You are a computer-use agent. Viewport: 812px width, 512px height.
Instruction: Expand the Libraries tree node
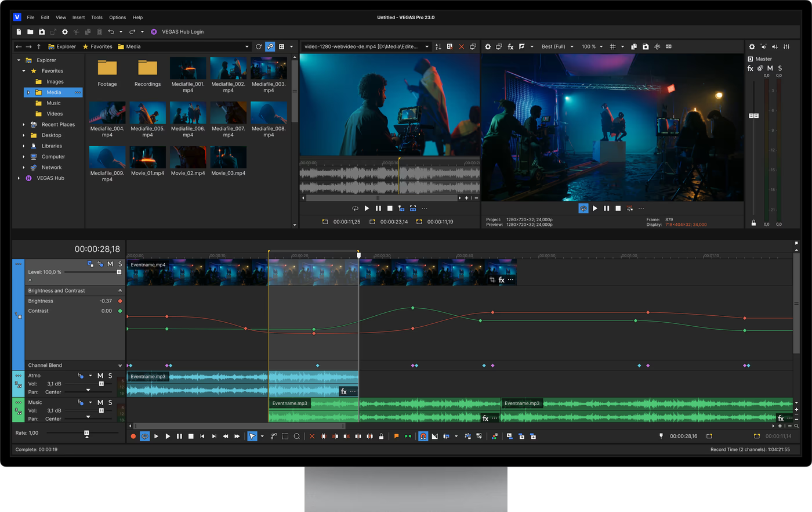pos(24,146)
